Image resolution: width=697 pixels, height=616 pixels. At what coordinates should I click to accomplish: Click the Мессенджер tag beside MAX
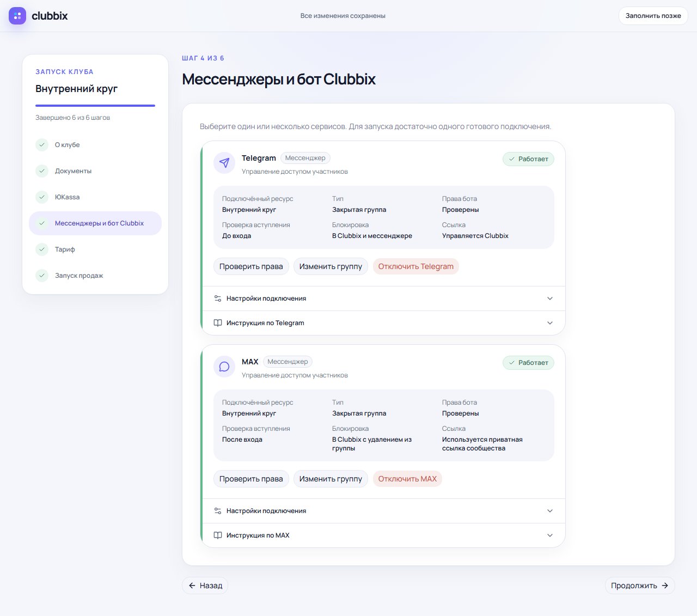click(x=288, y=362)
